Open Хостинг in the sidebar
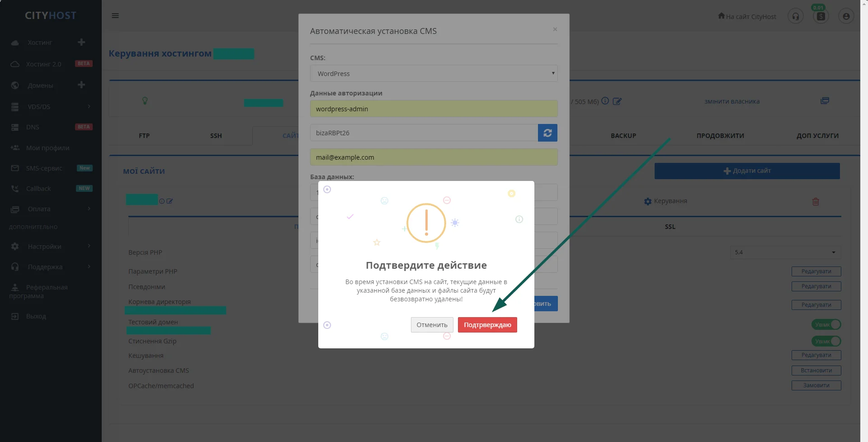The image size is (868, 442). pos(40,43)
